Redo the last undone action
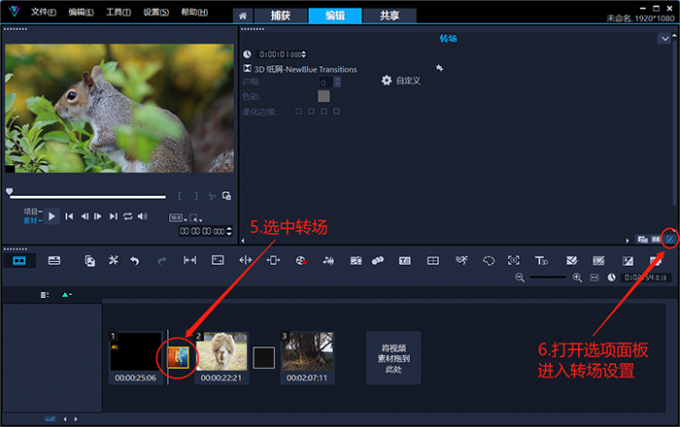This screenshot has width=680, height=427. pos(162,261)
